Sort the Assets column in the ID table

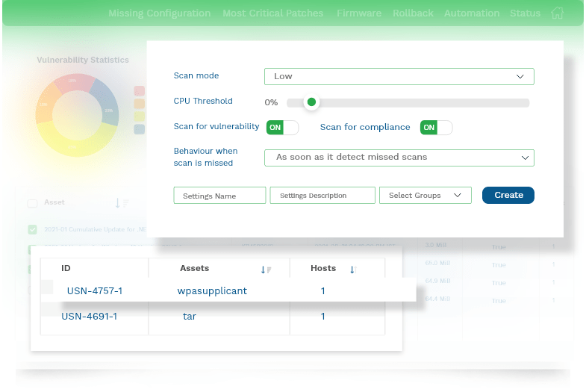coord(266,270)
